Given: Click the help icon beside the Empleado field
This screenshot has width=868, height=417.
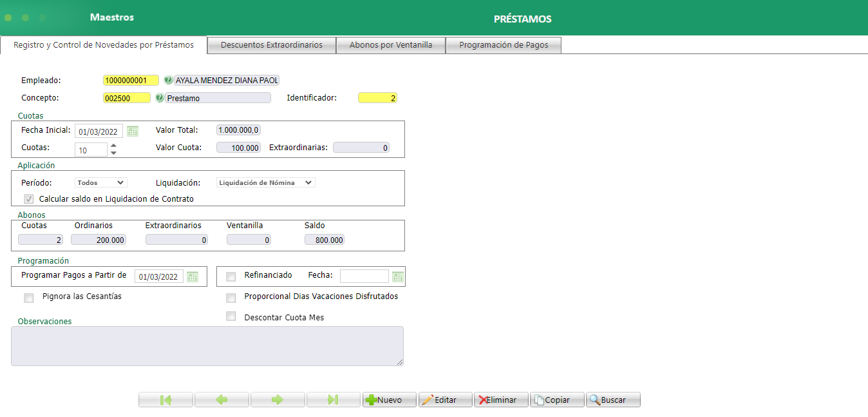Looking at the screenshot, I should click(169, 80).
